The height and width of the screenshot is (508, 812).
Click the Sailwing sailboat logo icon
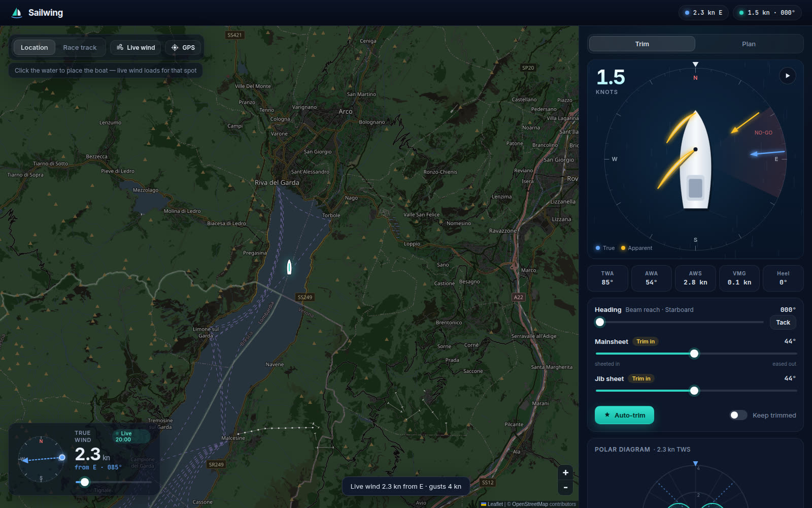coord(17,13)
